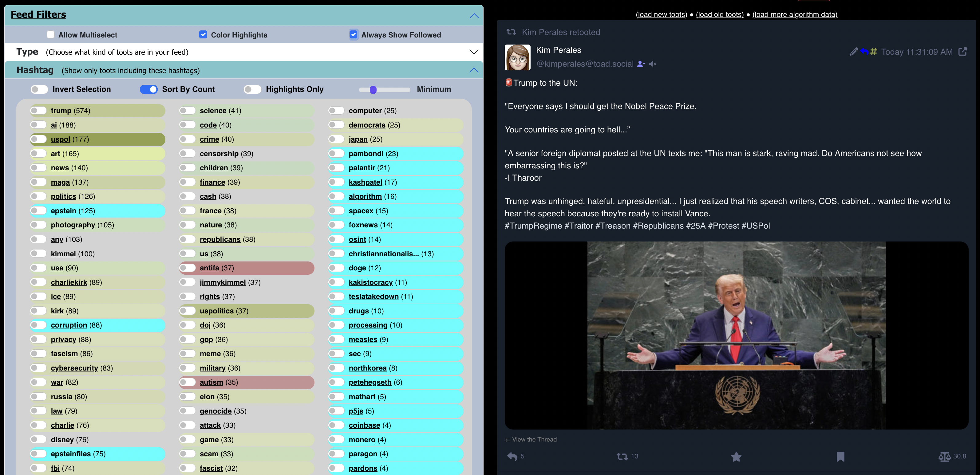Image resolution: width=980 pixels, height=475 pixels.
Task: Click the reply arrow icon below the toot
Action: (x=512, y=456)
